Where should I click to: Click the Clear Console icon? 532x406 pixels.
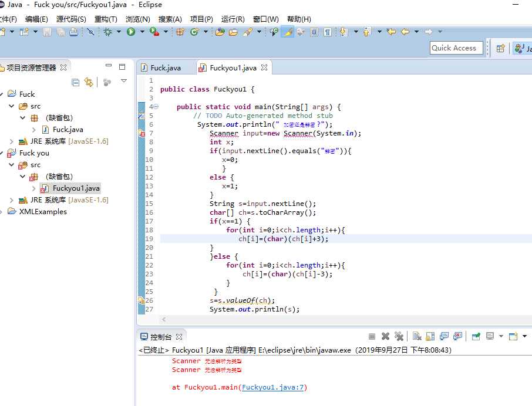(417, 337)
